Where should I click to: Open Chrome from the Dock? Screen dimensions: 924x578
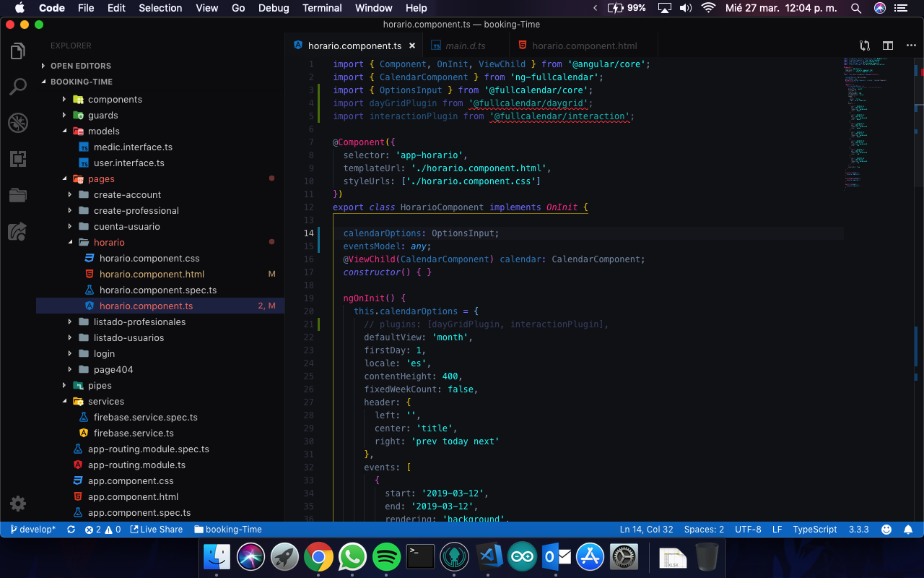coord(319,556)
